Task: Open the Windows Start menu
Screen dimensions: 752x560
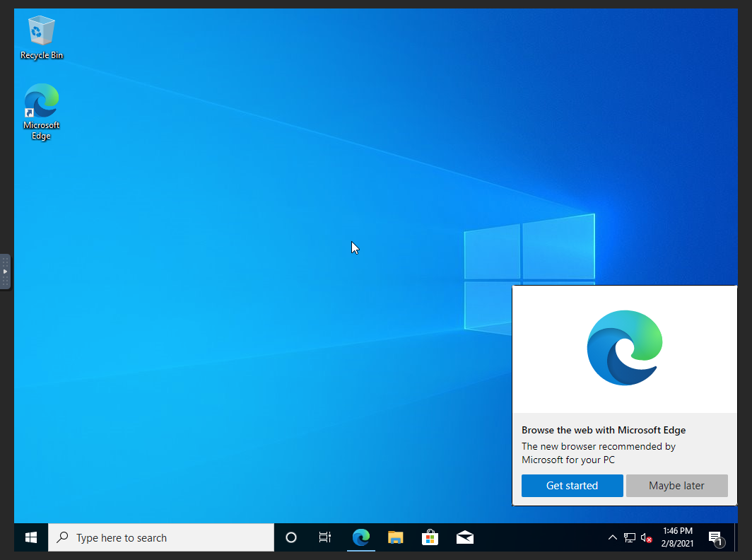Action: 31,537
